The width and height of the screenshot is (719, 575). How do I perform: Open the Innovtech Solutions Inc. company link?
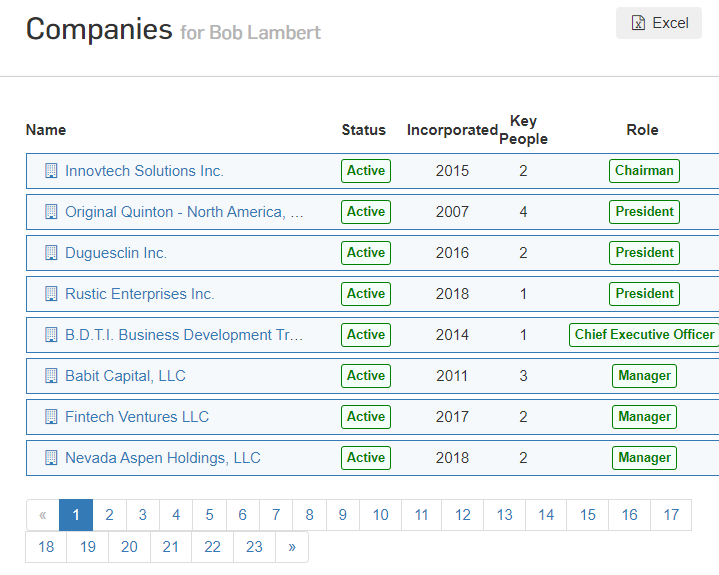tap(144, 171)
